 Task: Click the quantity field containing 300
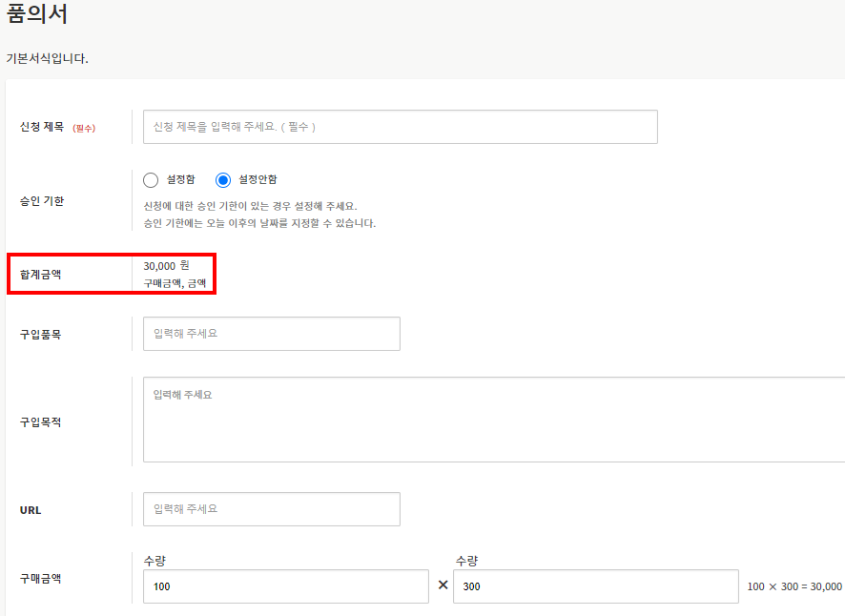point(595,586)
